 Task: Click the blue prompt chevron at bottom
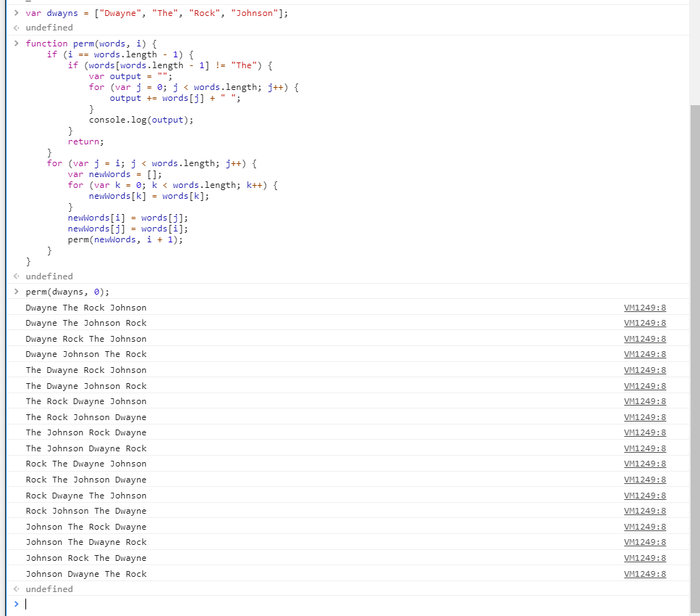coord(17,604)
